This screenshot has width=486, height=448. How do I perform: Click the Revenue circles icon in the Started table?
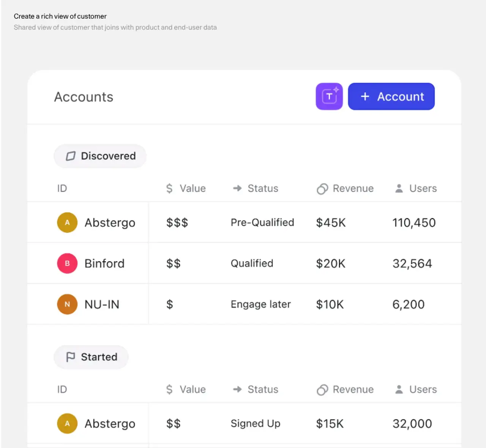322,390
